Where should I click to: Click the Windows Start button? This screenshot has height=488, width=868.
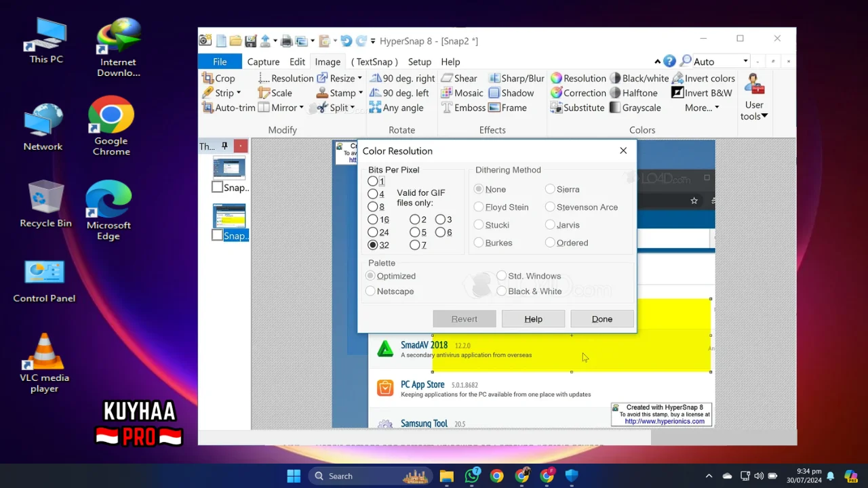click(x=294, y=476)
